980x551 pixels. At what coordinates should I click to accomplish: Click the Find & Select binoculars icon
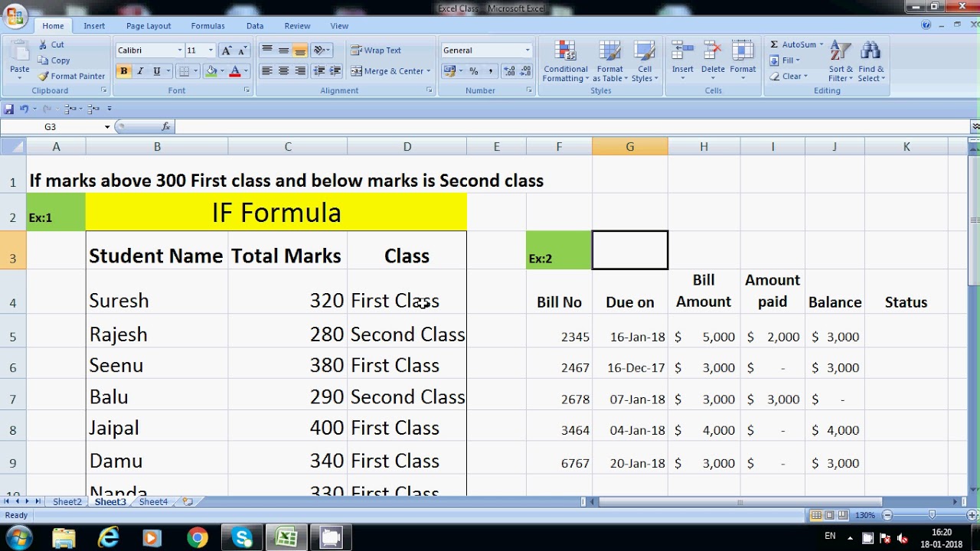click(871, 51)
